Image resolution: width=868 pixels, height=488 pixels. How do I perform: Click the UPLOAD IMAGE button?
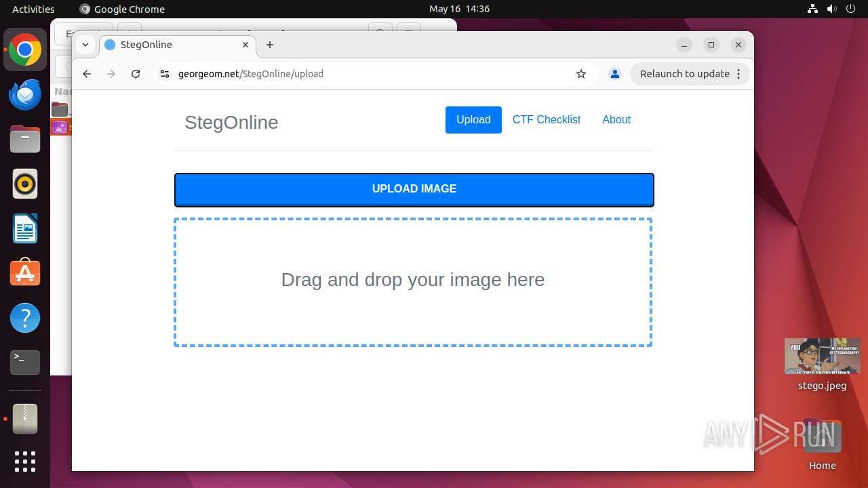coord(414,190)
